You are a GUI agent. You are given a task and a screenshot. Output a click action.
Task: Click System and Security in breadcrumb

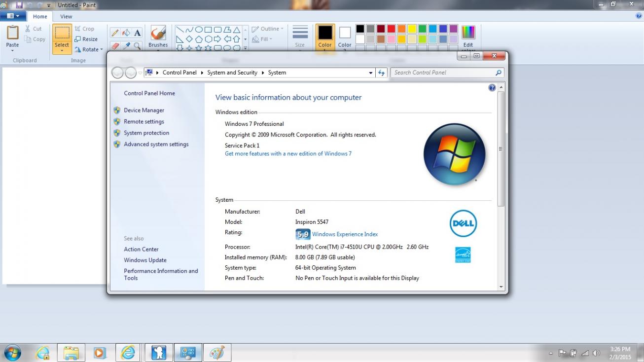[232, 72]
